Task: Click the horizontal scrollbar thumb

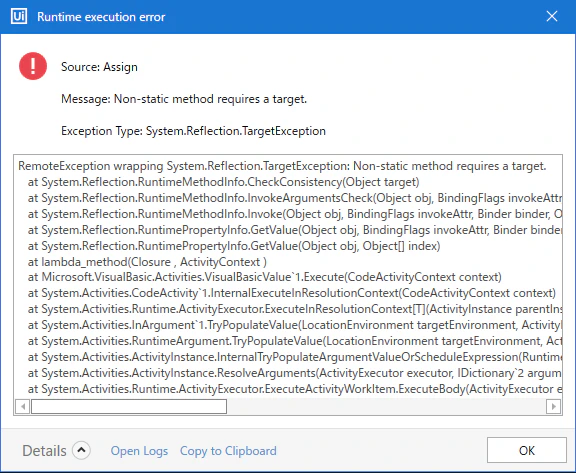Action: click(129, 407)
